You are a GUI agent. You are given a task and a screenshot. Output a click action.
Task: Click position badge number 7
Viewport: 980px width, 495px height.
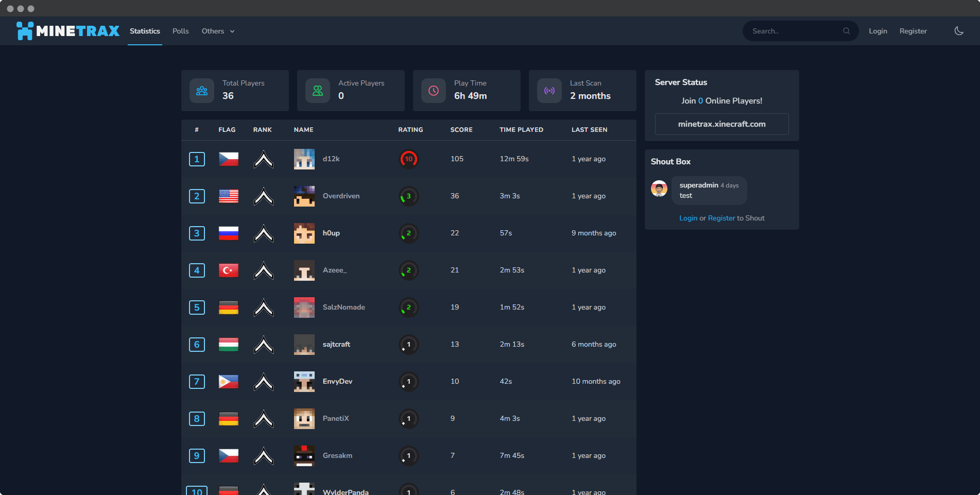click(197, 382)
